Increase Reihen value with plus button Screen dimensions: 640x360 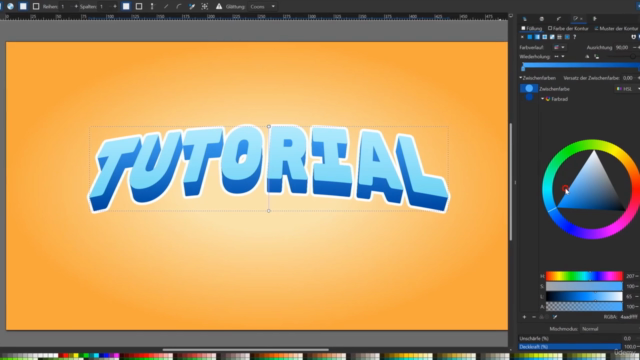point(76,7)
